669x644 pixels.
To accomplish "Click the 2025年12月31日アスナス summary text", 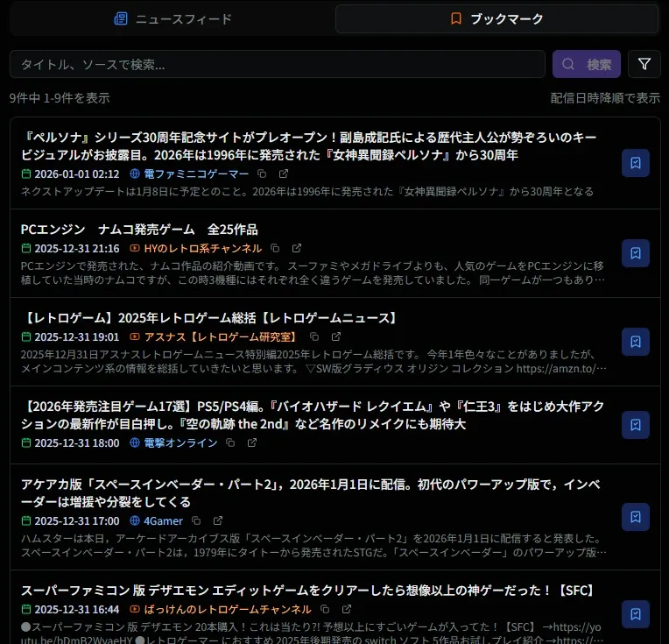I will point(313,361).
